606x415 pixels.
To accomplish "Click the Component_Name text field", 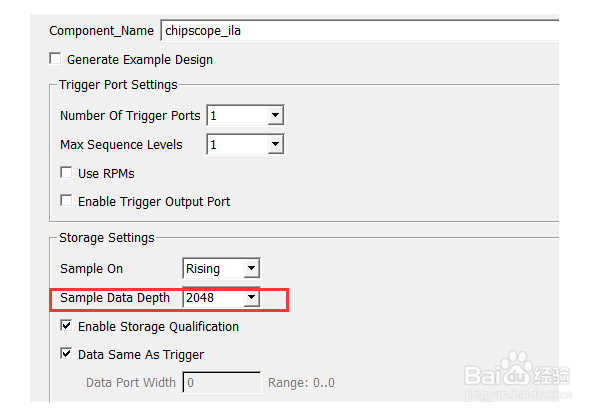I will 359,31.
